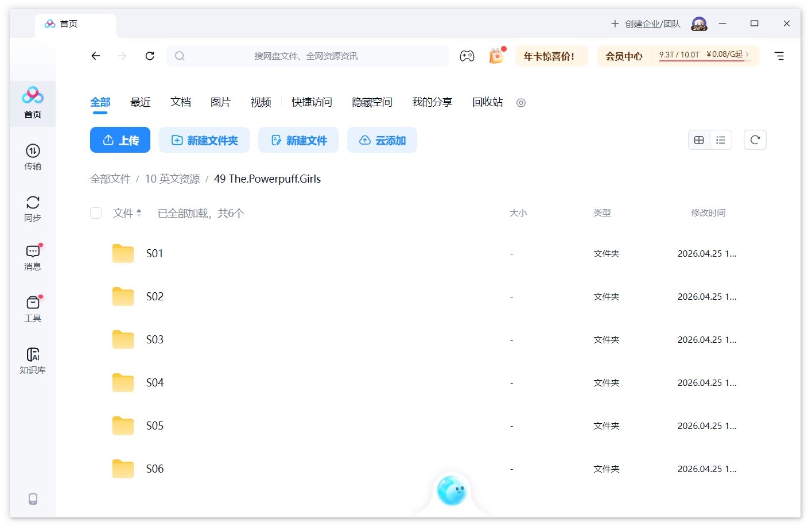Create a folder with 新建文件夹 button
812x530 pixels.
204,140
